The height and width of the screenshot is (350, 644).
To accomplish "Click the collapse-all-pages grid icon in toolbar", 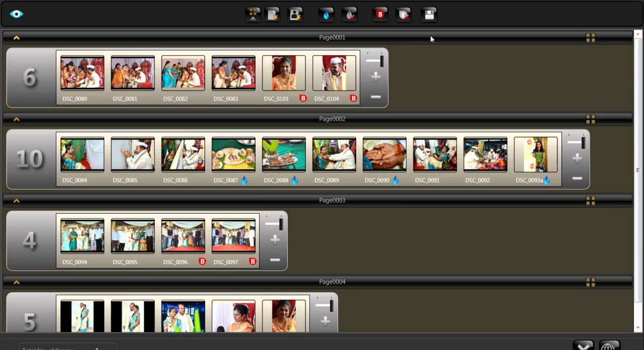I will tap(253, 15).
